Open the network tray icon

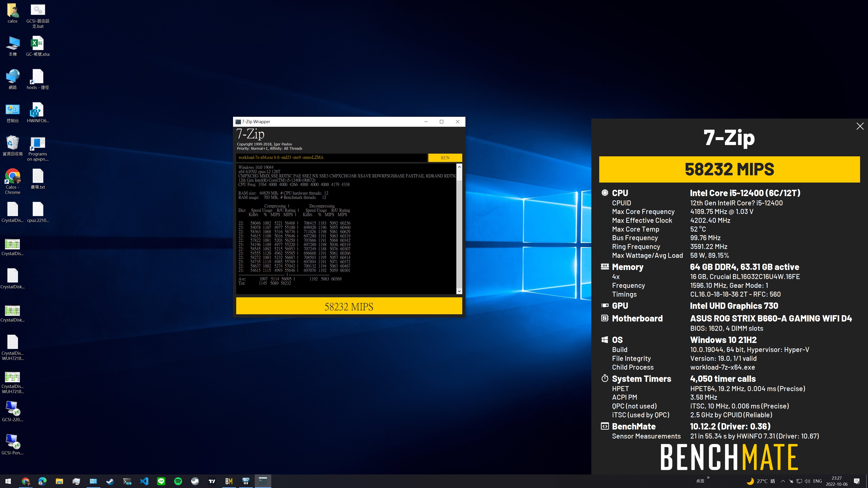(799, 481)
